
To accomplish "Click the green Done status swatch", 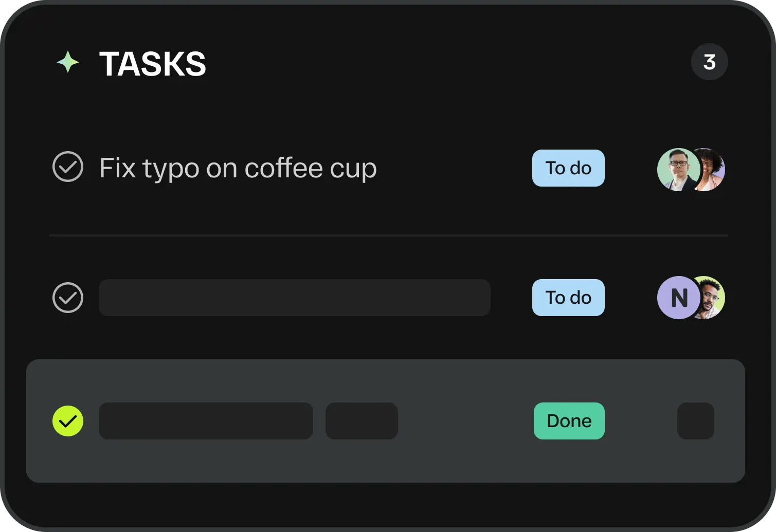I will (x=569, y=421).
